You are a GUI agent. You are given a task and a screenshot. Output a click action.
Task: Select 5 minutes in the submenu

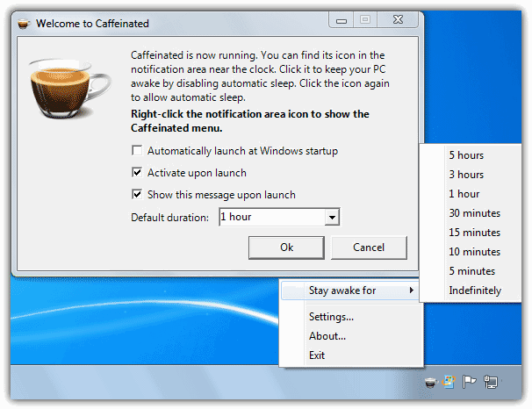(472, 271)
